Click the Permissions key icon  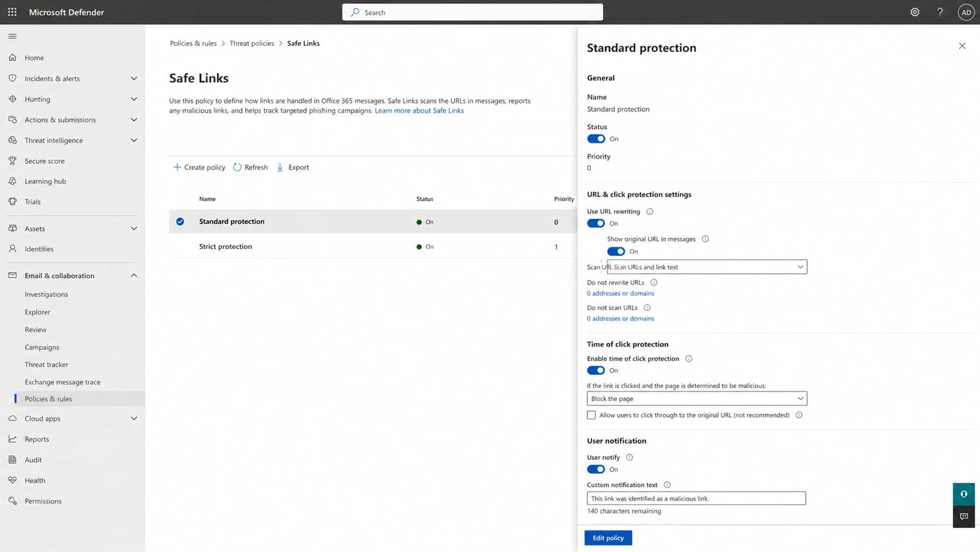pos(12,501)
